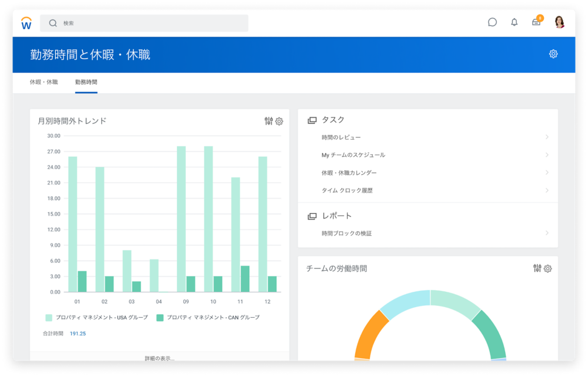Image resolution: width=588 pixels, height=377 pixels.
Task: Expand the 時間のレビュー task chevron
Action: (547, 137)
